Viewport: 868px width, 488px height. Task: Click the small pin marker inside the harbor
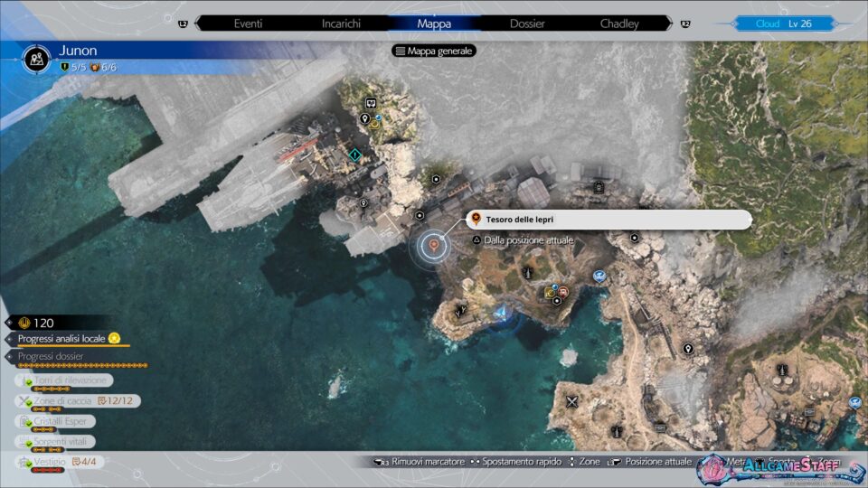[363, 203]
